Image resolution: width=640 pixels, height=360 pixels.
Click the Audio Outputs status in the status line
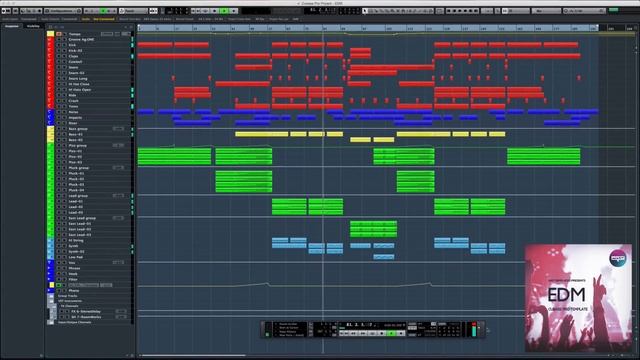pyautogui.click(x=59, y=19)
